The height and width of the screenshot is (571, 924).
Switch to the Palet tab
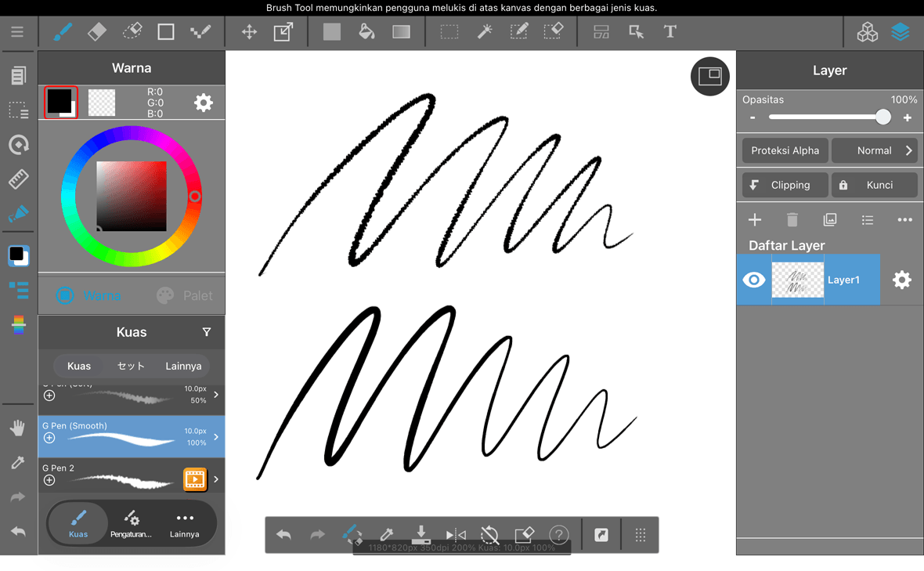tap(184, 295)
